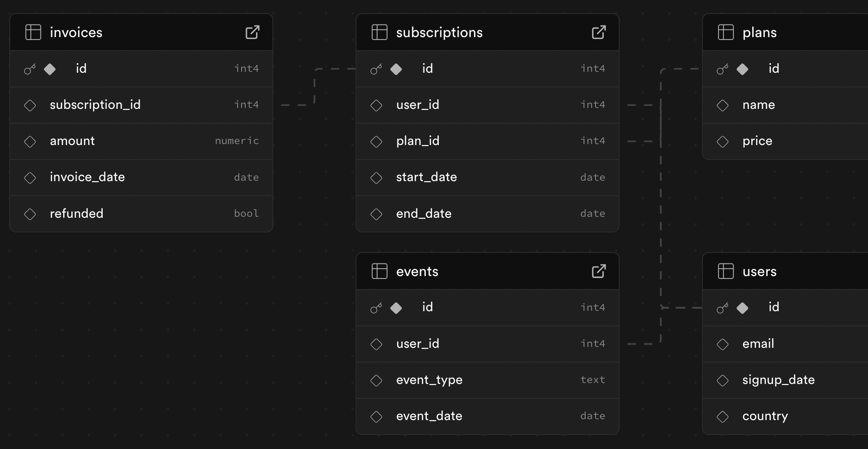
Task: Click the events table grid icon
Action: pos(380,271)
